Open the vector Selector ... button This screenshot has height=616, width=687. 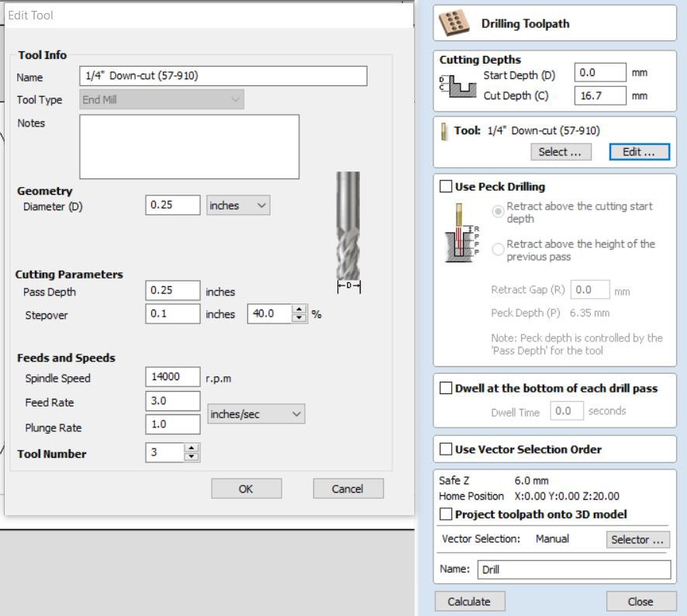coord(638,539)
